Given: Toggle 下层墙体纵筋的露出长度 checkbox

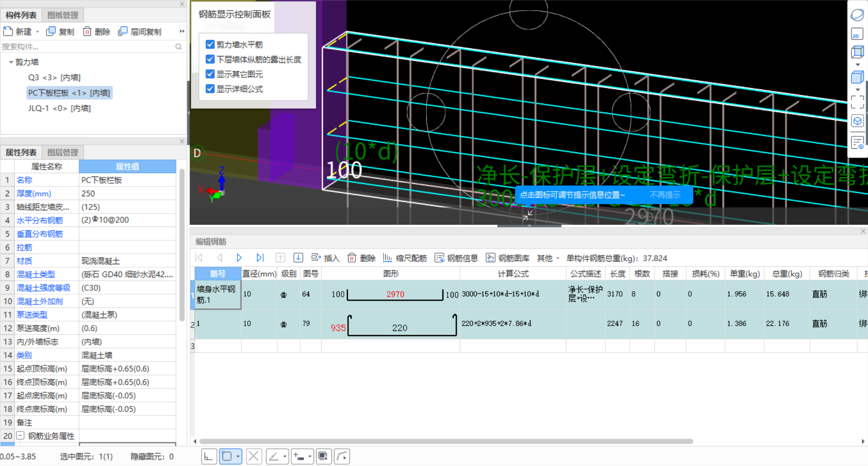Looking at the screenshot, I should pyautogui.click(x=210, y=59).
